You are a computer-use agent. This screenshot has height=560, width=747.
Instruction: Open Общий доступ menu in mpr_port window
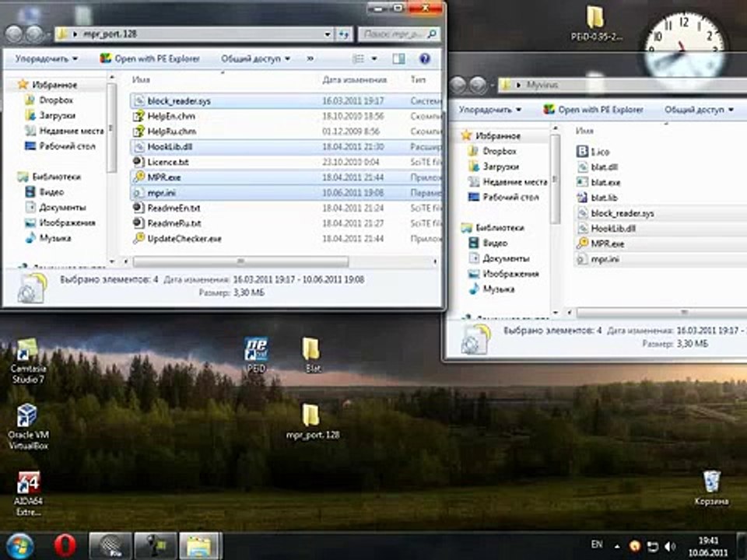point(255,58)
